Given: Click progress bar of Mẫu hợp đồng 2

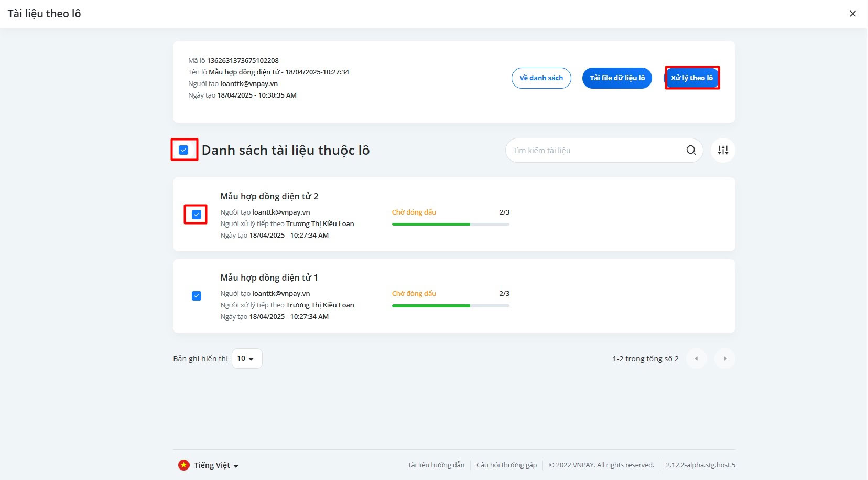Looking at the screenshot, I should tap(450, 224).
